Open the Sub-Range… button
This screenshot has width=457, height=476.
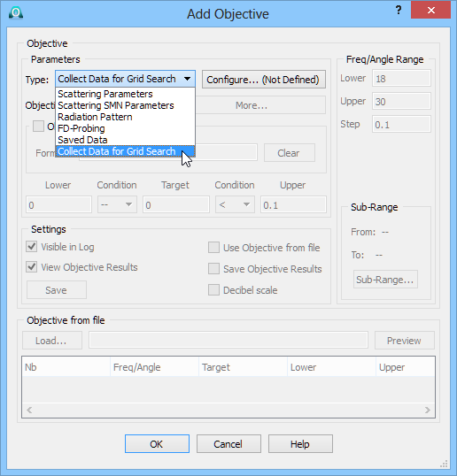click(385, 280)
